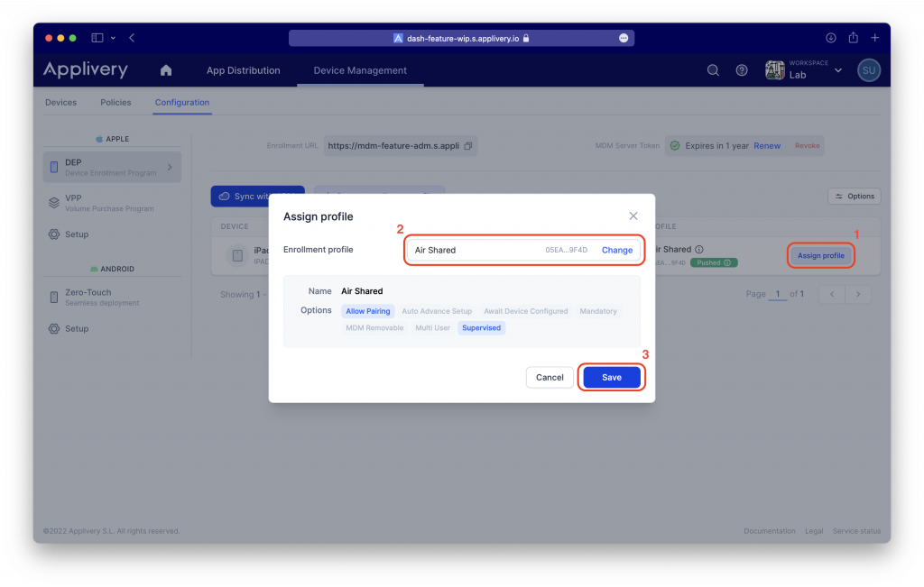Click the Android Setup gear icon
Viewport: 924px width, 587px height.
point(53,328)
